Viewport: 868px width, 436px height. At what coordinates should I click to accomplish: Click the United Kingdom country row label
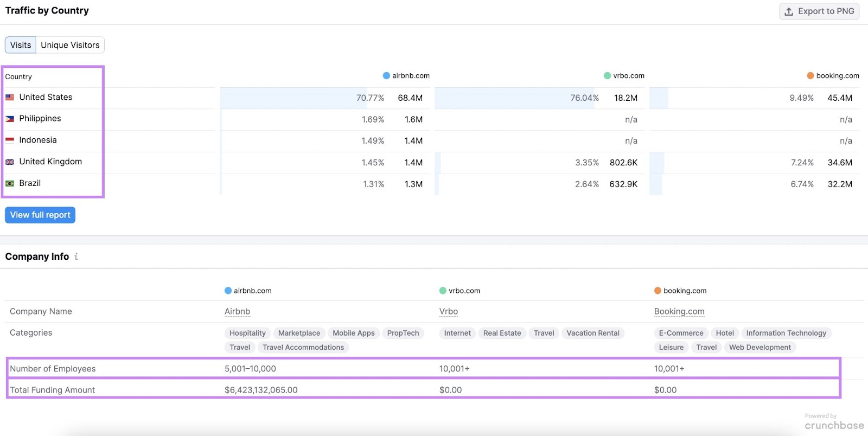tap(50, 162)
